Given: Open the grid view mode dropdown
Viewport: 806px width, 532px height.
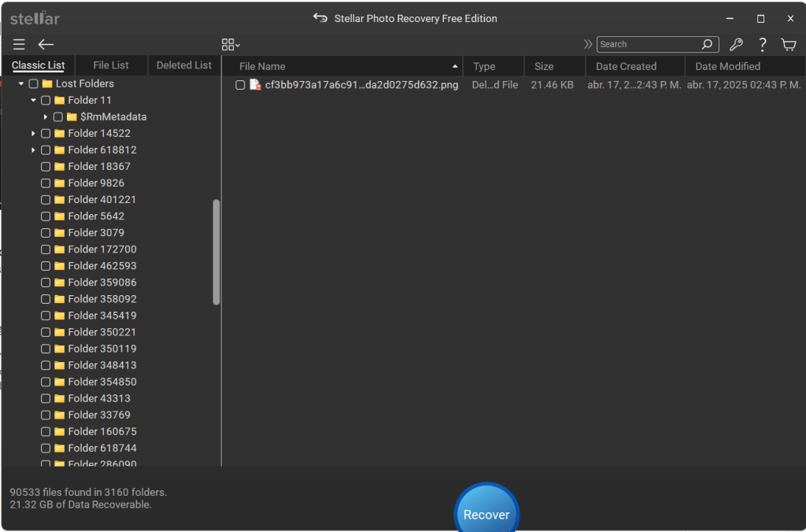Looking at the screenshot, I should [x=231, y=45].
